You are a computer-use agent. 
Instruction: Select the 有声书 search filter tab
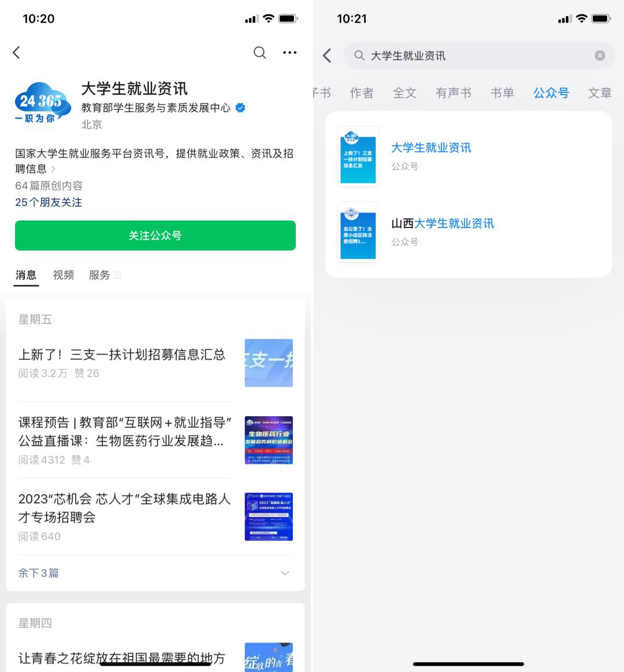click(454, 92)
